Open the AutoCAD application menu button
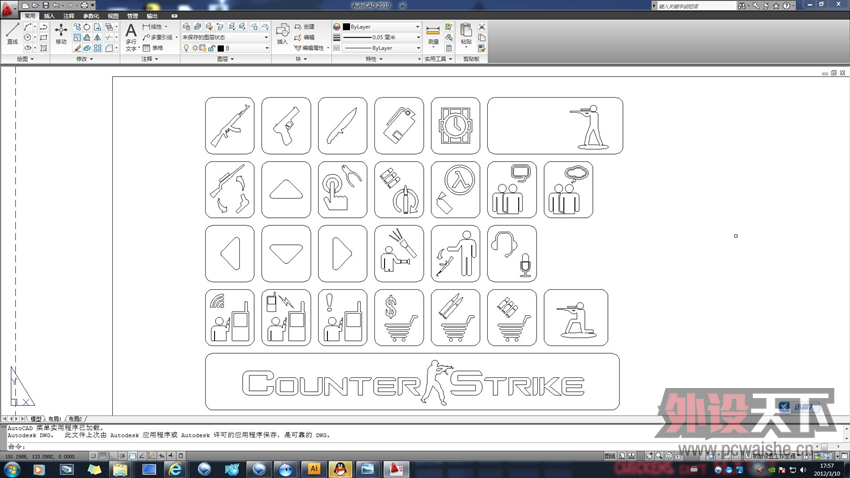 point(8,9)
